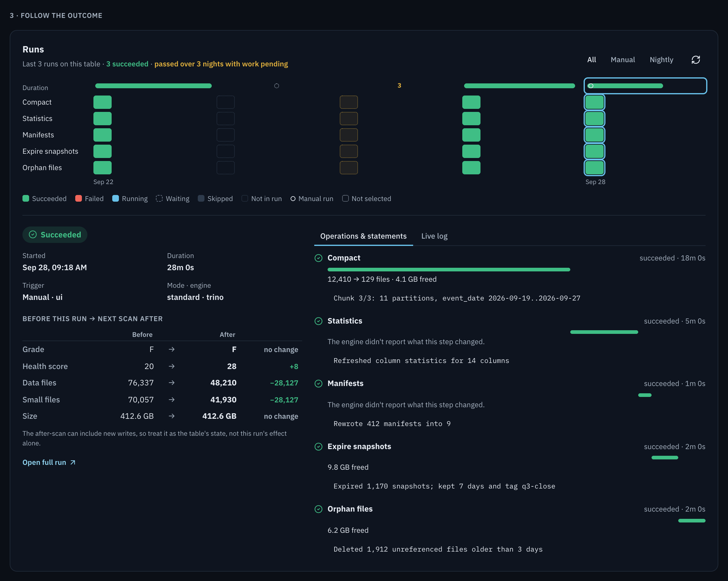Select Sep 22 Compact run cell
This screenshot has width=728, height=581.
coord(102,102)
